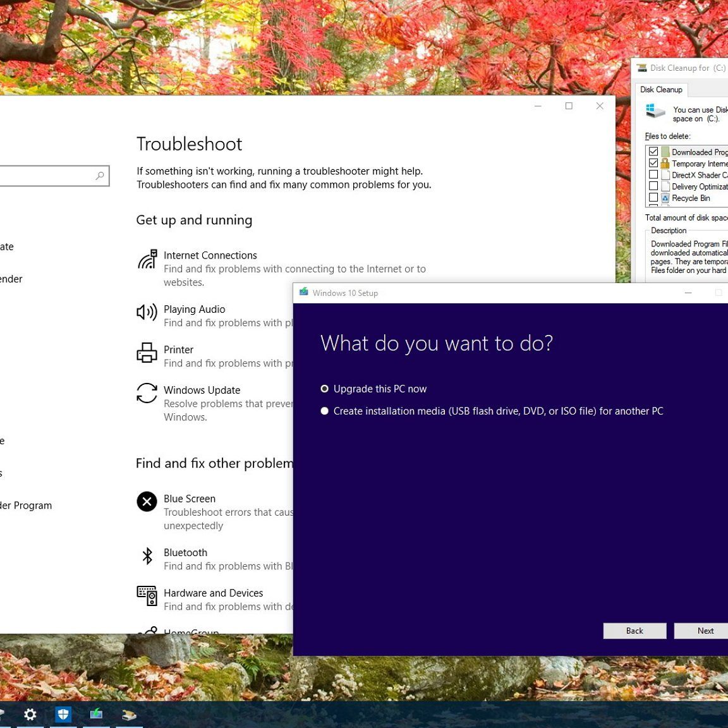Click the Printer troubleshooter icon

147,353
